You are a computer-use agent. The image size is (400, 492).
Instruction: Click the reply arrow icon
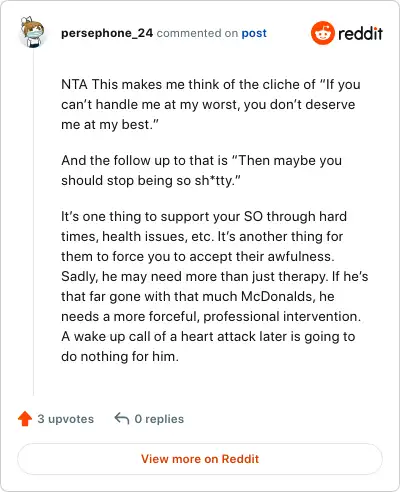122,418
